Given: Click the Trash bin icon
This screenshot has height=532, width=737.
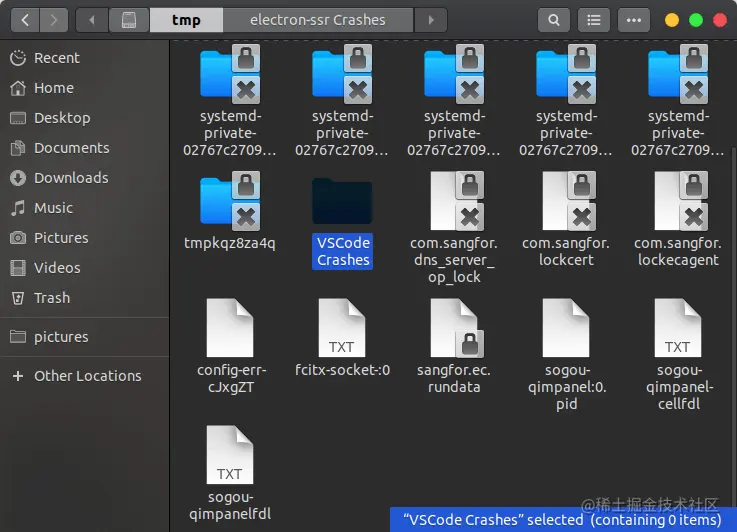Looking at the screenshot, I should 18,298.
